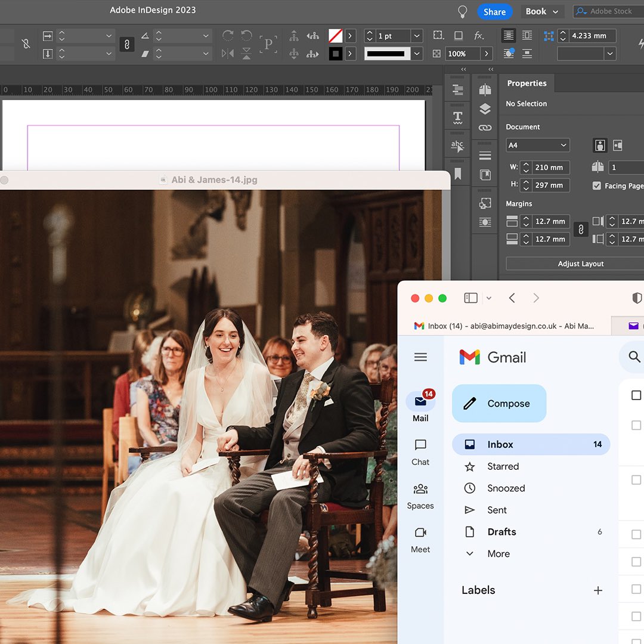Open Layers panel icon in dock
The height and width of the screenshot is (644, 644).
[x=485, y=109]
